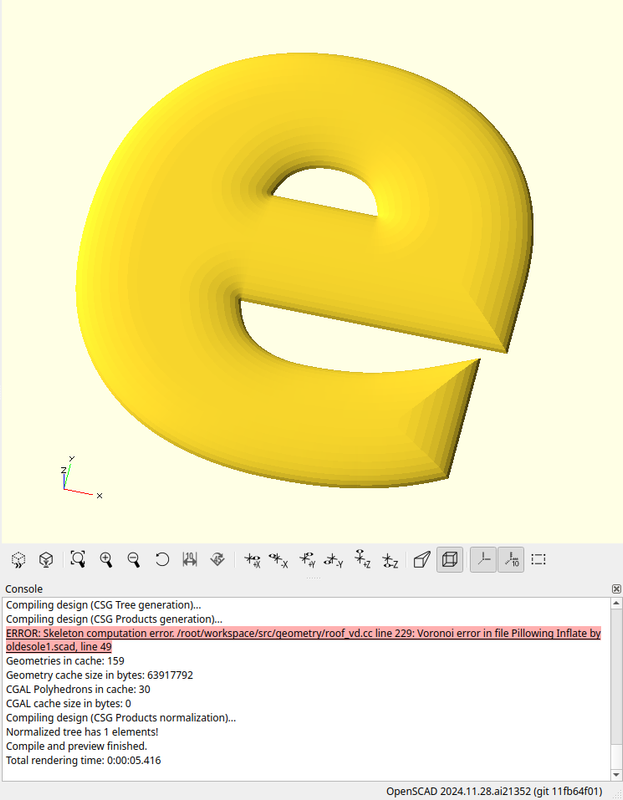
Task: Click the View All magnifier icon
Action: (78, 559)
